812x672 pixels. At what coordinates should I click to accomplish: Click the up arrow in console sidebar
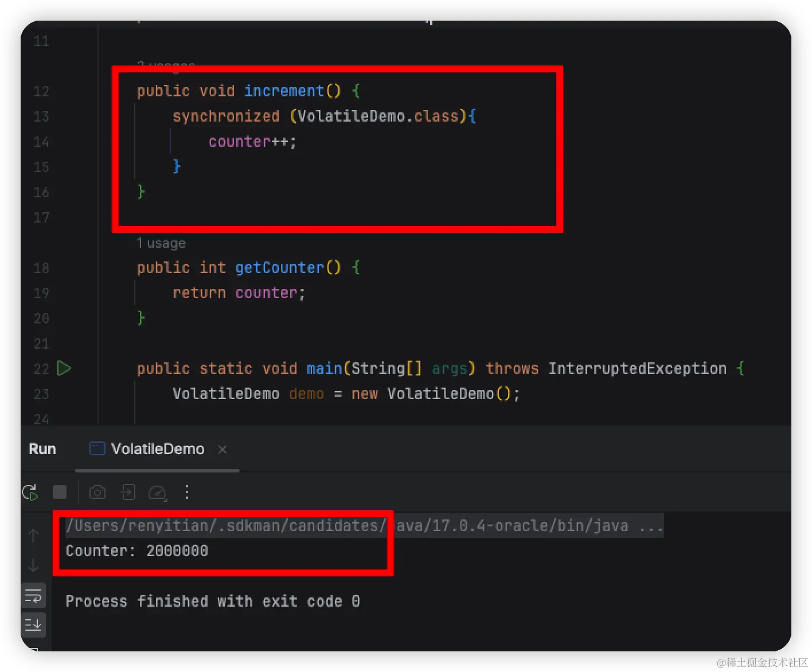coord(33,536)
